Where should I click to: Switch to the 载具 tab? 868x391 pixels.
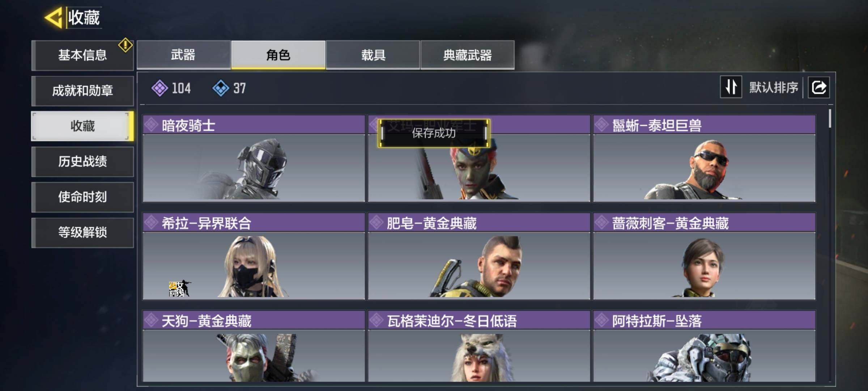373,55
